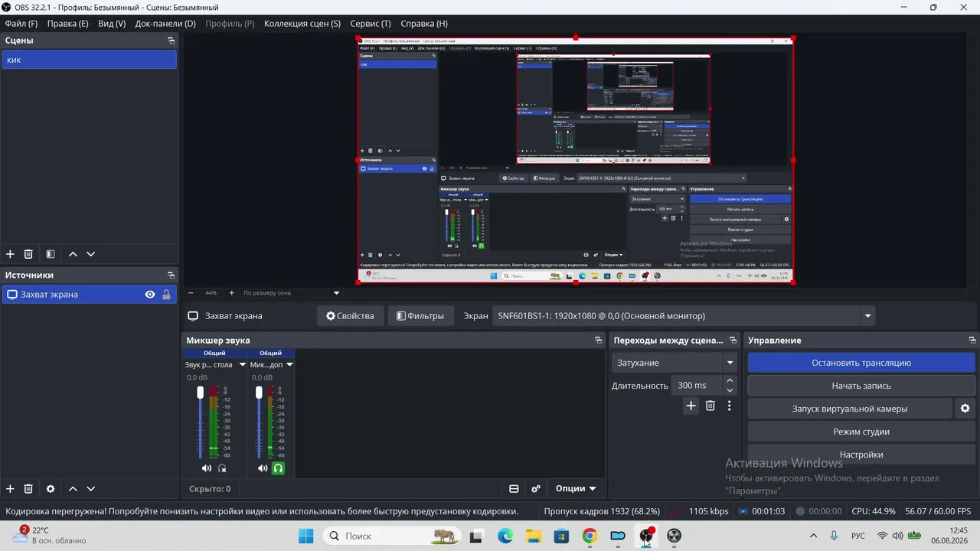Click Начать запись to start recording
This screenshot has height=551, width=980.
[861, 386]
